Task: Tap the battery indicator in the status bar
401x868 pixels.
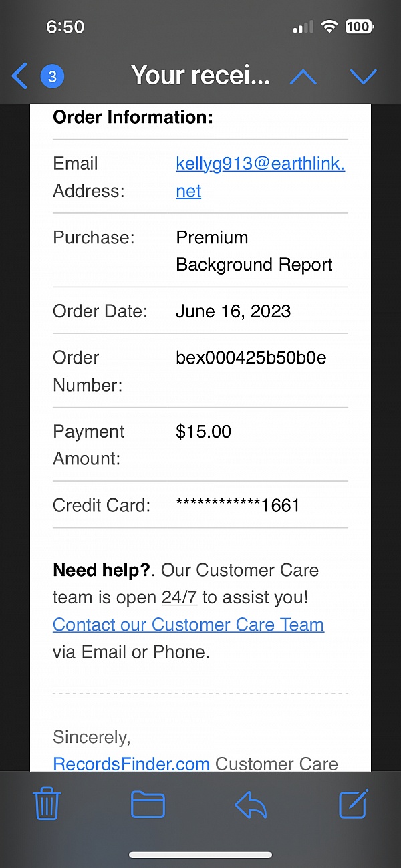Action: 359,27
